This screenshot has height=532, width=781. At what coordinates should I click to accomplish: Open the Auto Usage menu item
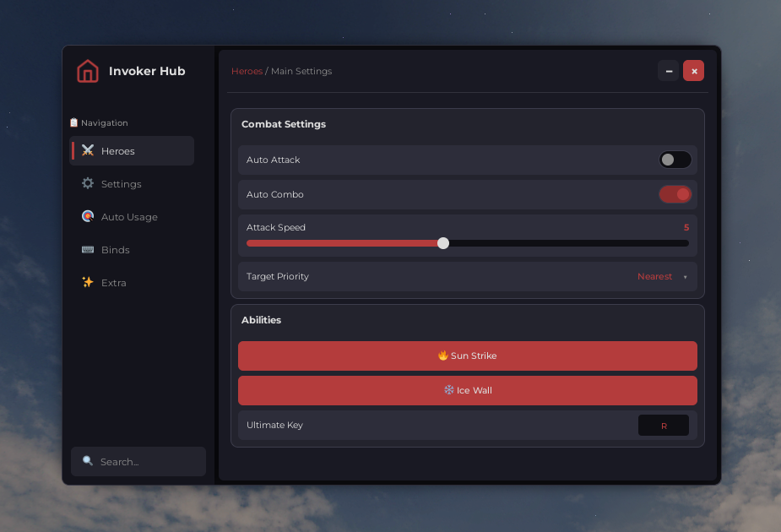point(129,217)
